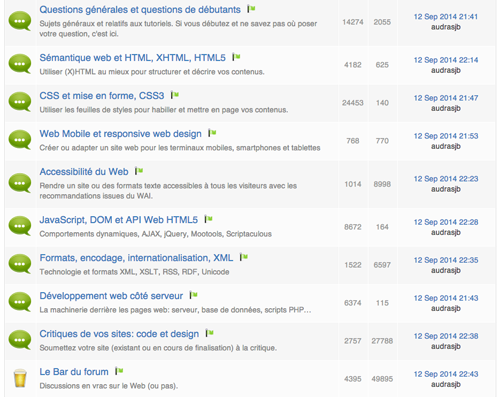The image size is (500, 397).
Task: Go to last post dated 12 Sep 2014 22:38
Action: point(446,336)
